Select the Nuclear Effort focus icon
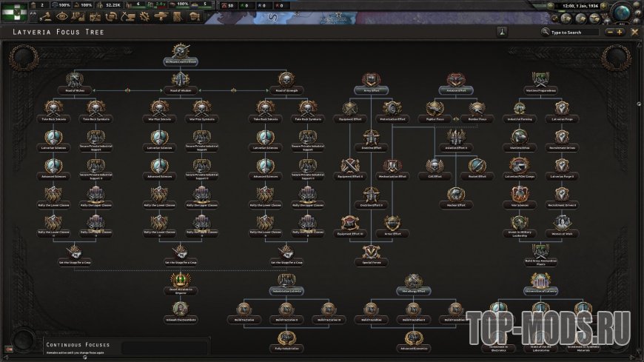Screen dimensions: 644x362 456,195
